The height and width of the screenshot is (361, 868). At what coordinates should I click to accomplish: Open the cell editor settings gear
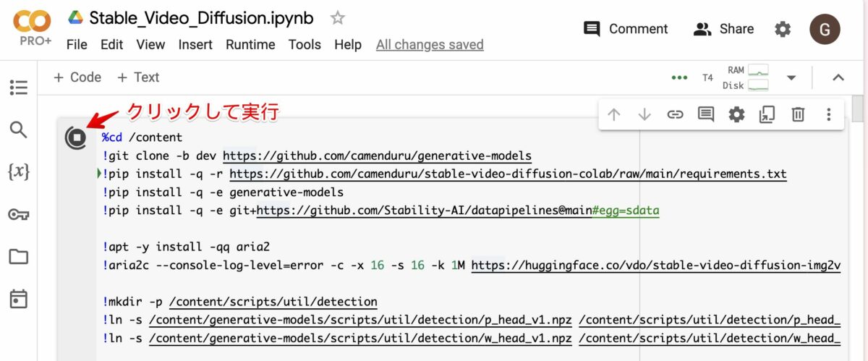[736, 114]
